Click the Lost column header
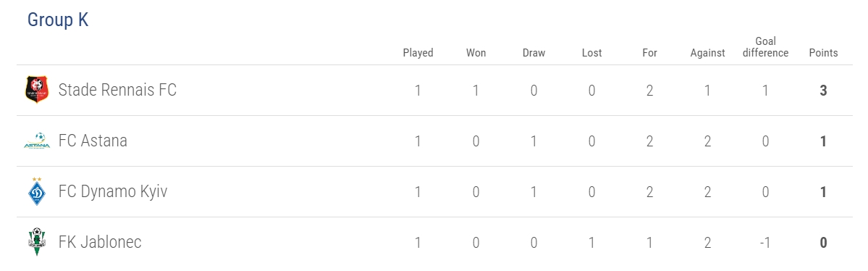This screenshot has height=271, width=868. [x=591, y=53]
